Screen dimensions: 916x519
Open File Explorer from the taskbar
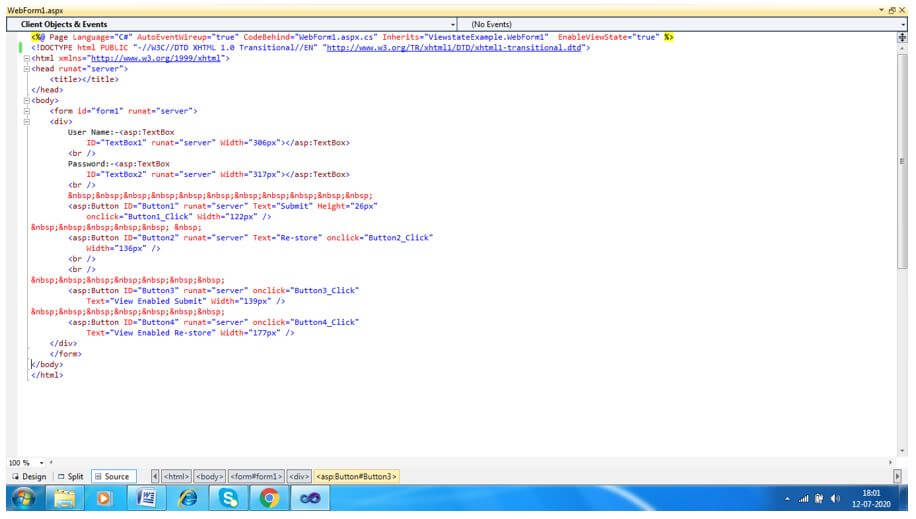(x=64, y=499)
